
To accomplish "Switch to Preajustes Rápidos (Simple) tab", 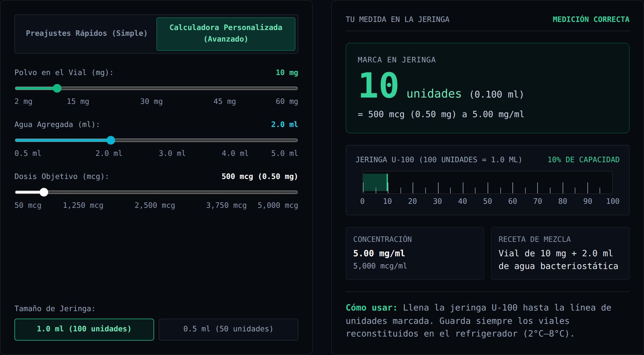I will point(87,33).
